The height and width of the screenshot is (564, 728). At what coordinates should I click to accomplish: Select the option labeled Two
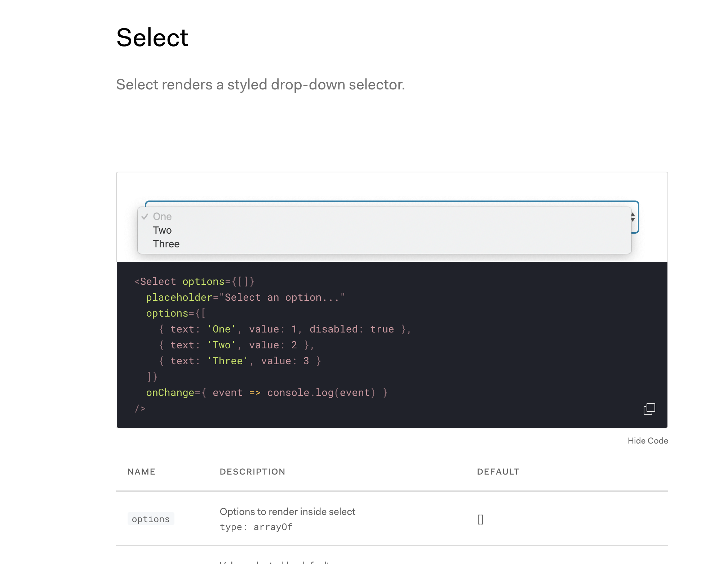coord(163,230)
